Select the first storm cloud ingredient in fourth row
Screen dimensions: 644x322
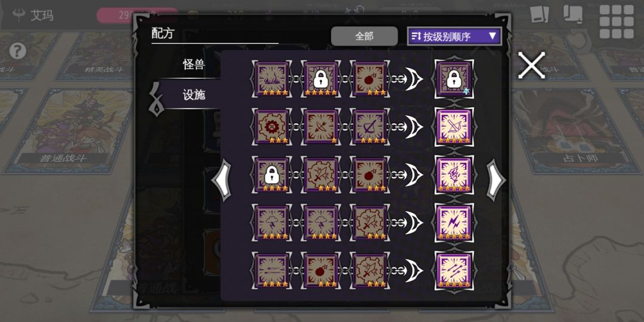(271, 222)
